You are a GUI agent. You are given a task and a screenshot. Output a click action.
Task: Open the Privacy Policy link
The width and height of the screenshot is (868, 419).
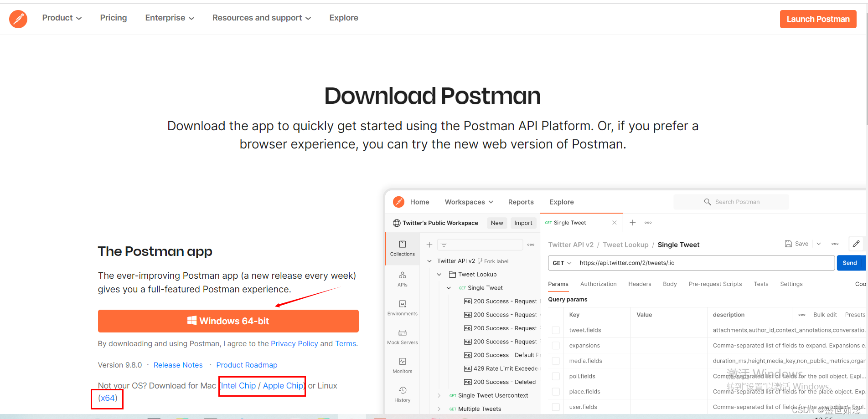[294, 343]
